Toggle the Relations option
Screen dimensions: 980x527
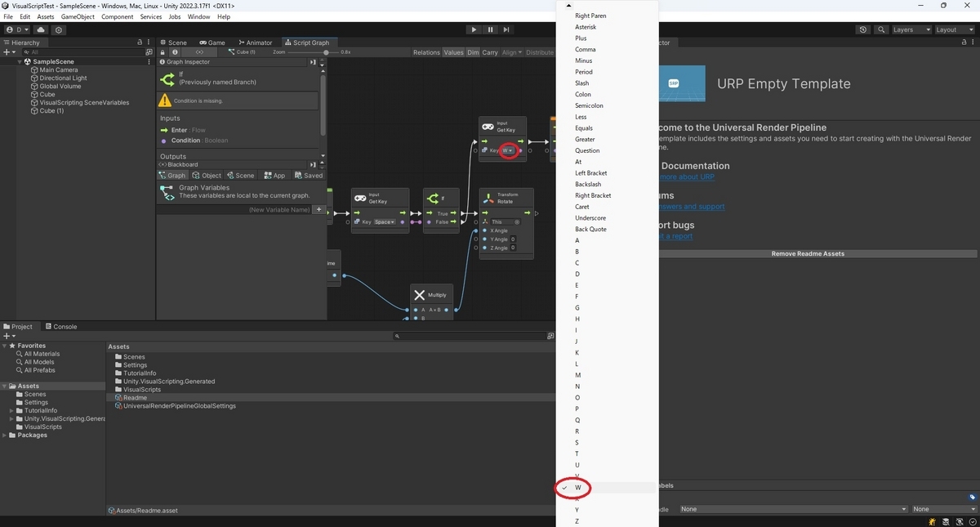(426, 52)
